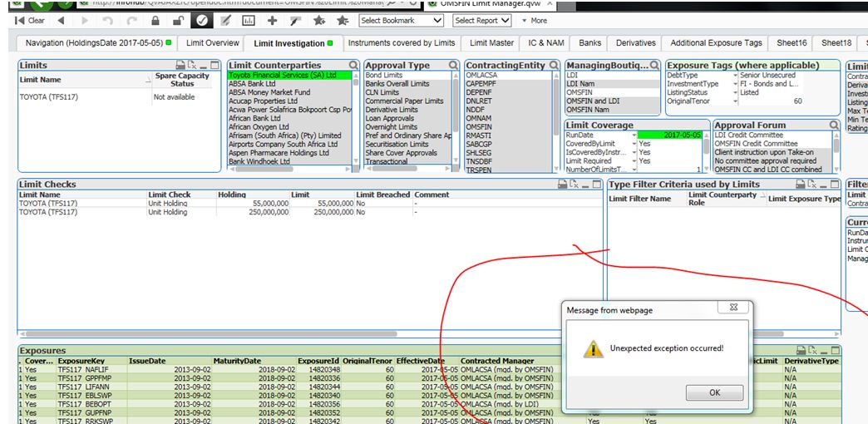Click the search magnifier in Approval Type
The image size is (868, 424).
click(453, 65)
